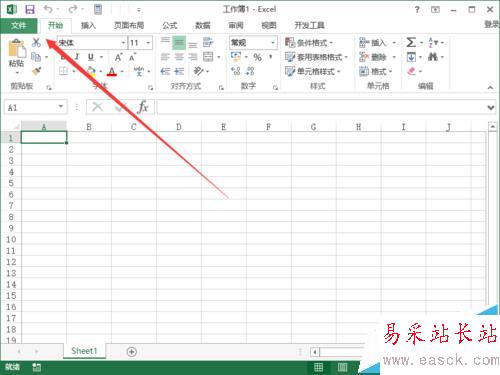Click the Redo arrow icon
Screen dimensions: 500x375
[x=73, y=9]
